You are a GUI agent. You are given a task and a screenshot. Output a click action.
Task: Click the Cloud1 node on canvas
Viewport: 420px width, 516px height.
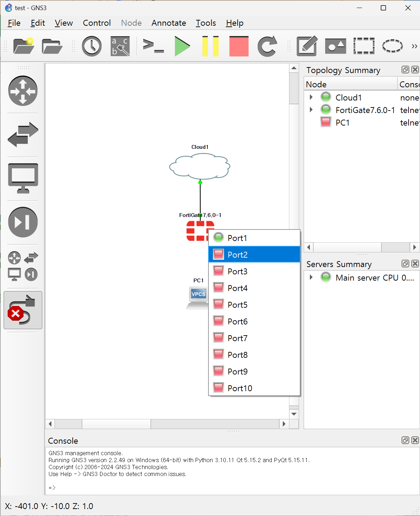tap(200, 166)
